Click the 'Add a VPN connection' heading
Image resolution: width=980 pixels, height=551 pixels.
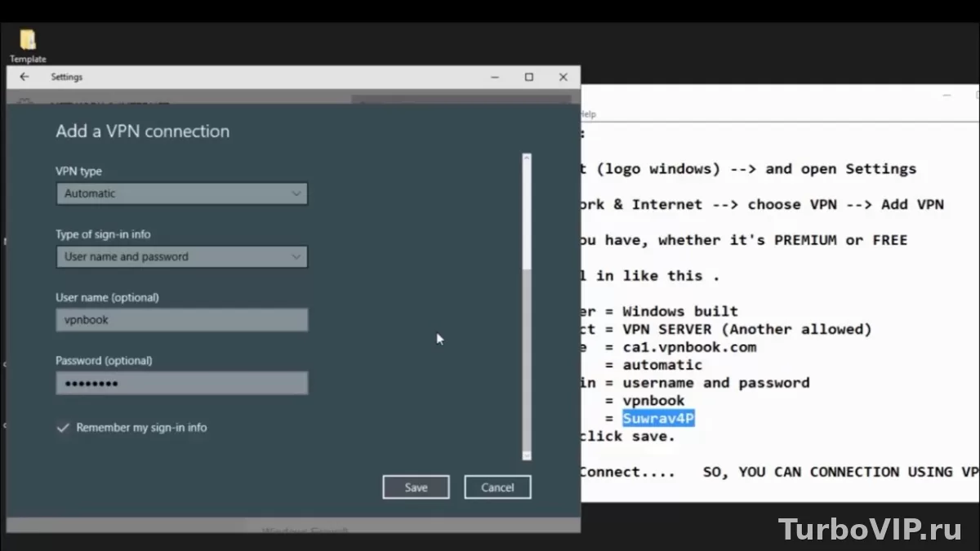point(143,131)
